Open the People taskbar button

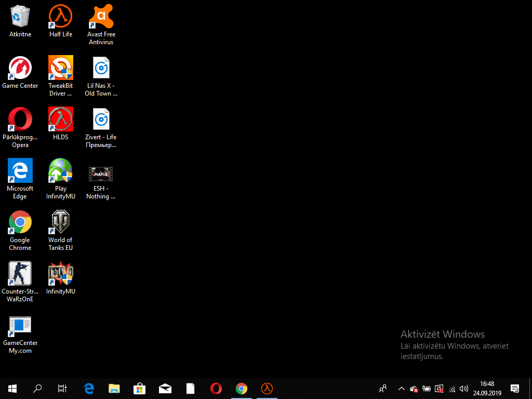383,389
